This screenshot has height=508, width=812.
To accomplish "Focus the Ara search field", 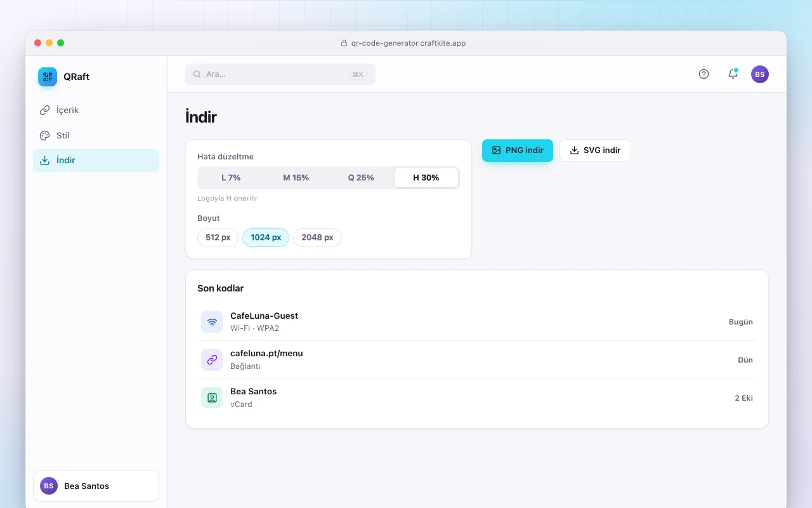I will pyautogui.click(x=280, y=74).
